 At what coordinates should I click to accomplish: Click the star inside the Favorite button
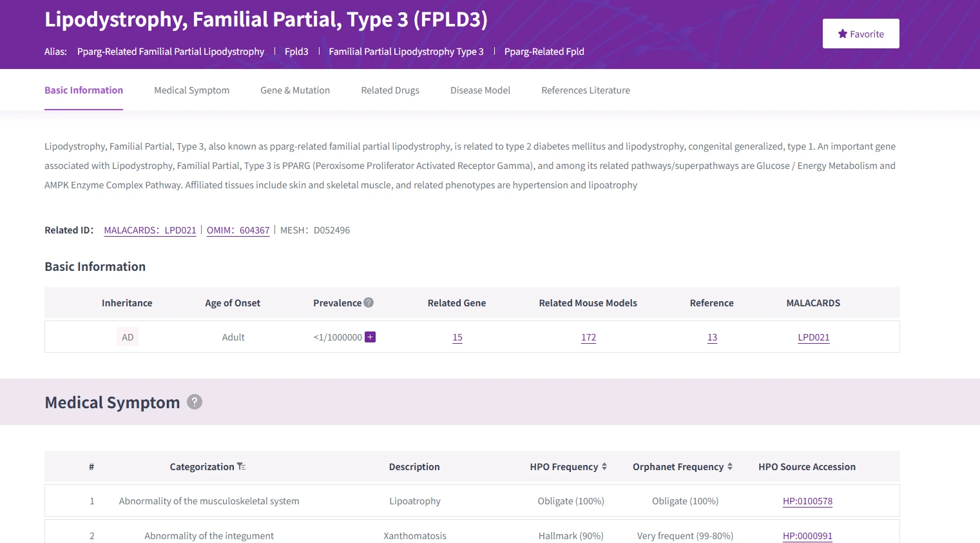[x=843, y=34]
